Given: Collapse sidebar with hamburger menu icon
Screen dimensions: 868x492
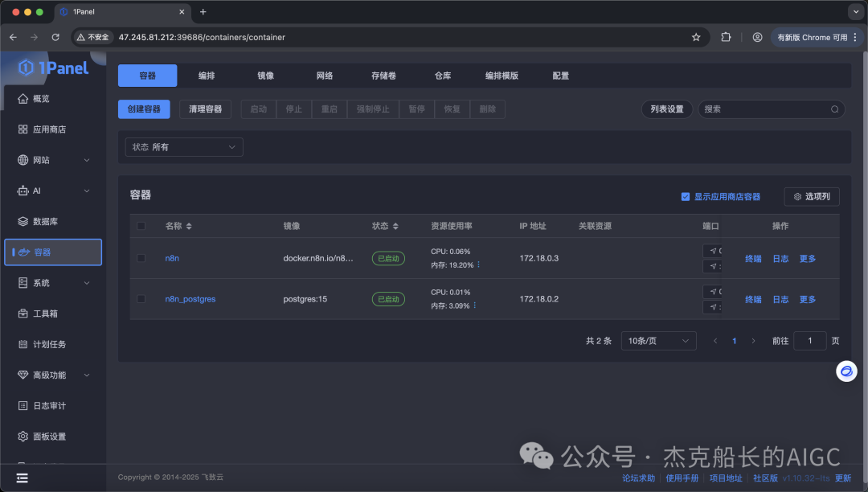Looking at the screenshot, I should coord(23,478).
